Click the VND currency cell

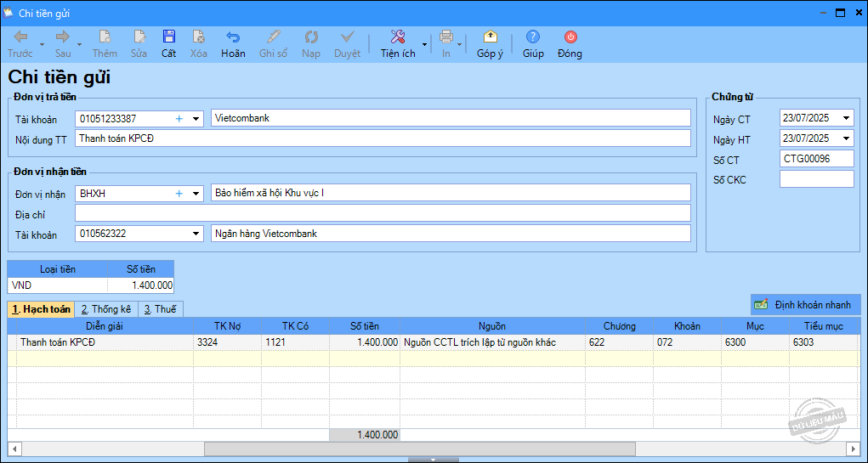tap(58, 285)
